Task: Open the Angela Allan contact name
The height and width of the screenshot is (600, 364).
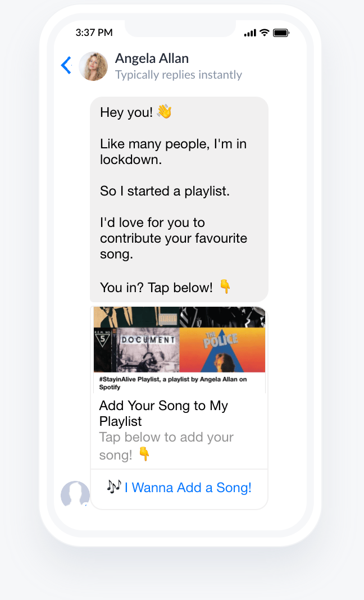Action: click(x=152, y=58)
